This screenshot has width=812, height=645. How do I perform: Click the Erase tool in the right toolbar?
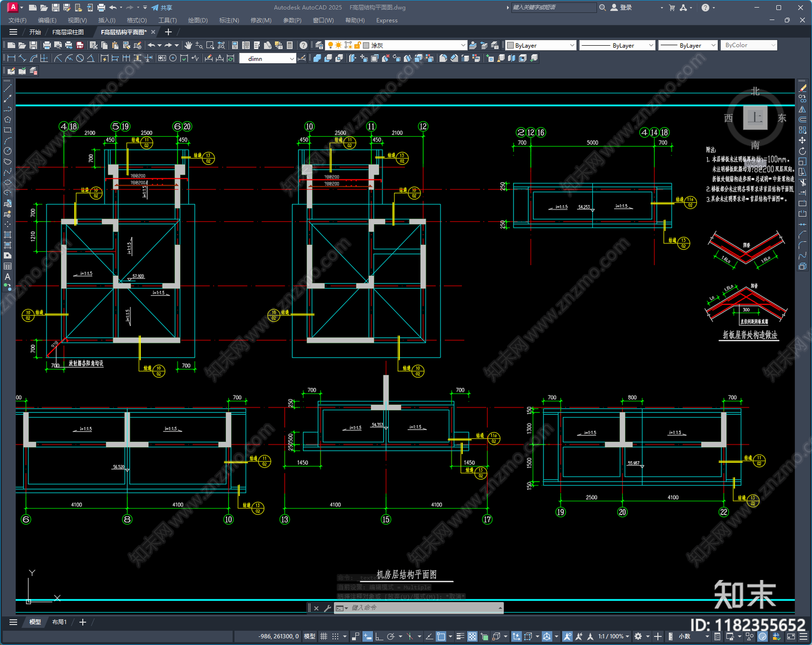(x=802, y=88)
